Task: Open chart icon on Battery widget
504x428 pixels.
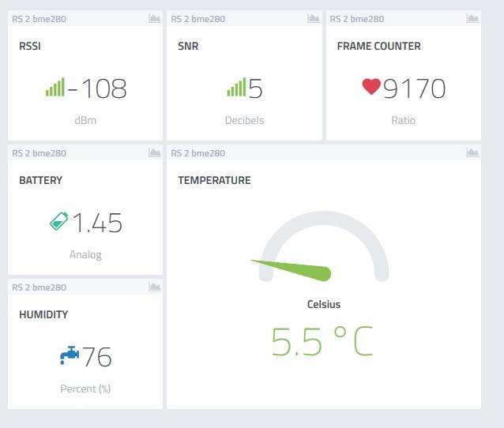Action: [x=154, y=153]
